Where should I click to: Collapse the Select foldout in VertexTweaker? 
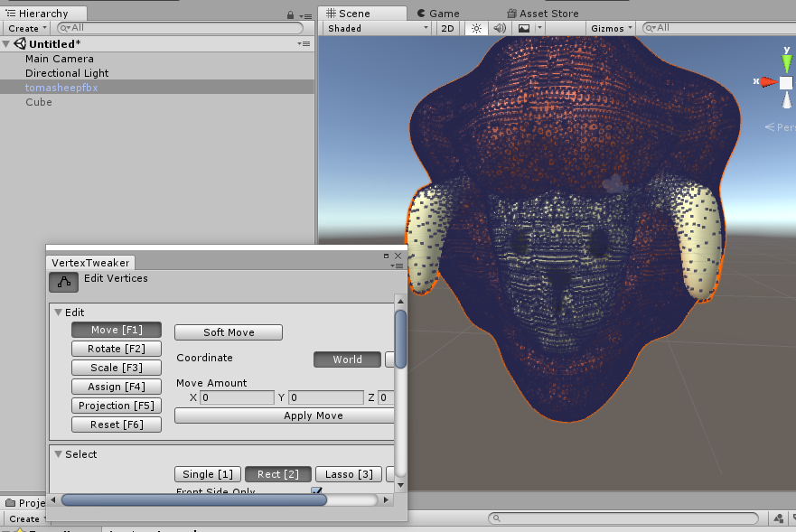(59, 453)
